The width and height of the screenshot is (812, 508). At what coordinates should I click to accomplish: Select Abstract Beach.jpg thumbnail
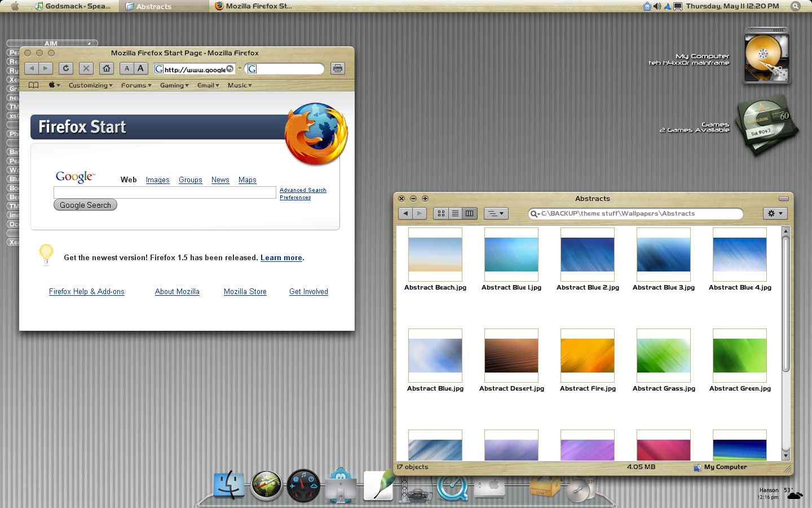click(x=435, y=255)
